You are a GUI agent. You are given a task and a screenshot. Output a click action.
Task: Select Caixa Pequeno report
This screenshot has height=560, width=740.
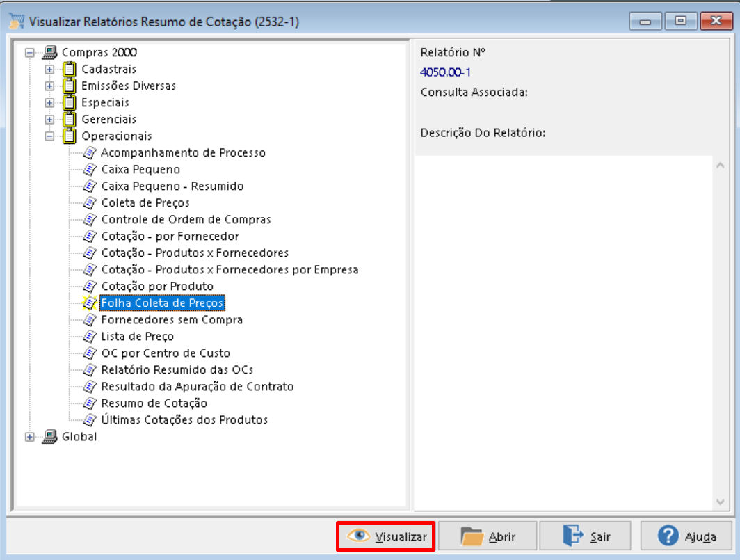click(x=140, y=169)
